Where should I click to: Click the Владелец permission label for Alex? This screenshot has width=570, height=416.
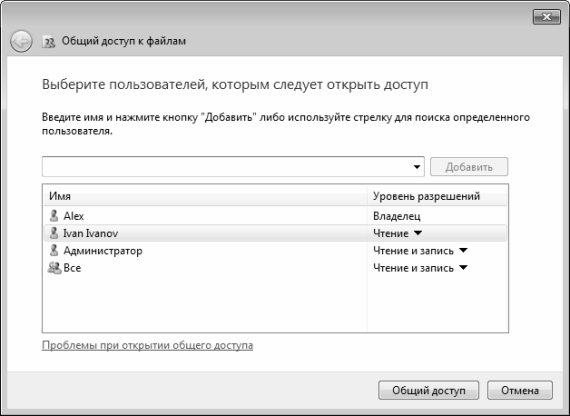pos(397,216)
